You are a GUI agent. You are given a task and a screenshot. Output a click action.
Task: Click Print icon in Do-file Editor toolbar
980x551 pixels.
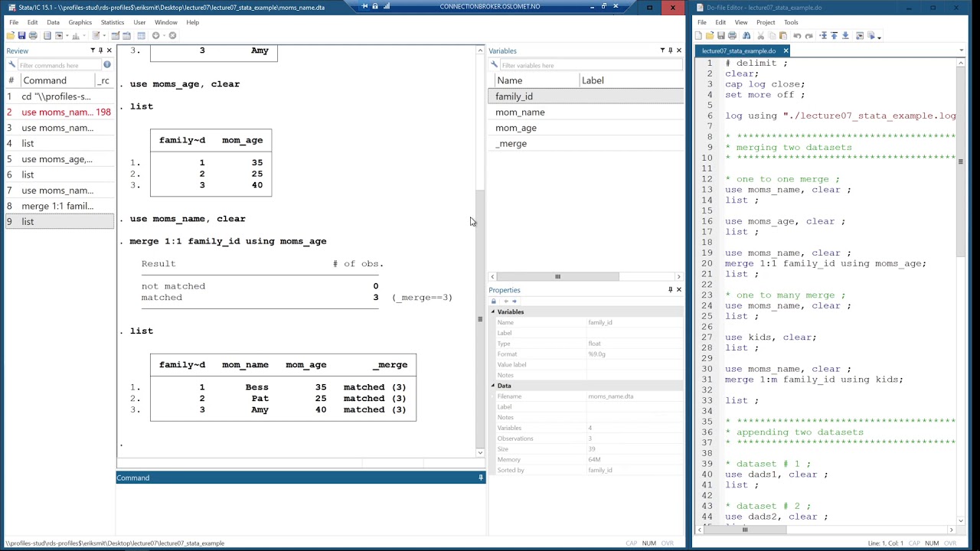click(732, 35)
